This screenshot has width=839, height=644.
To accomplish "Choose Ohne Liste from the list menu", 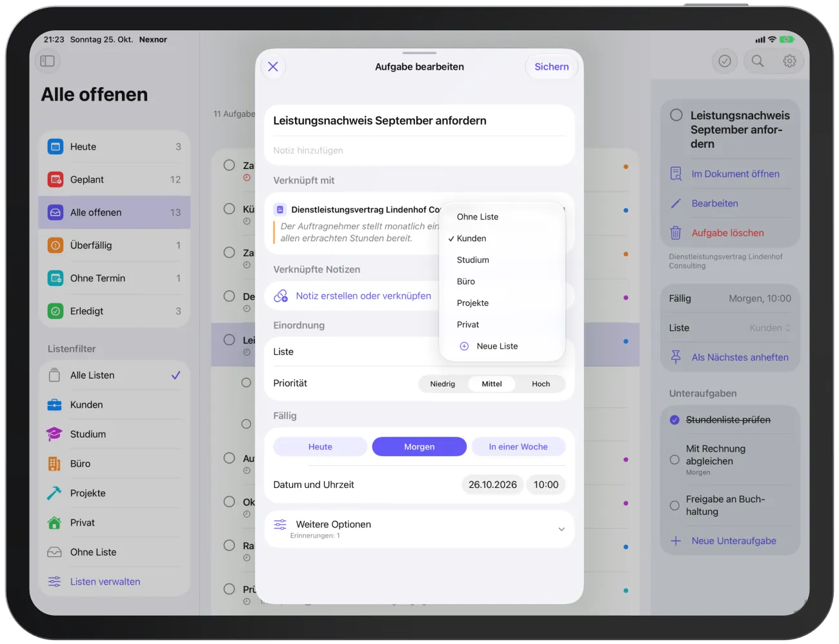I will coord(502,217).
